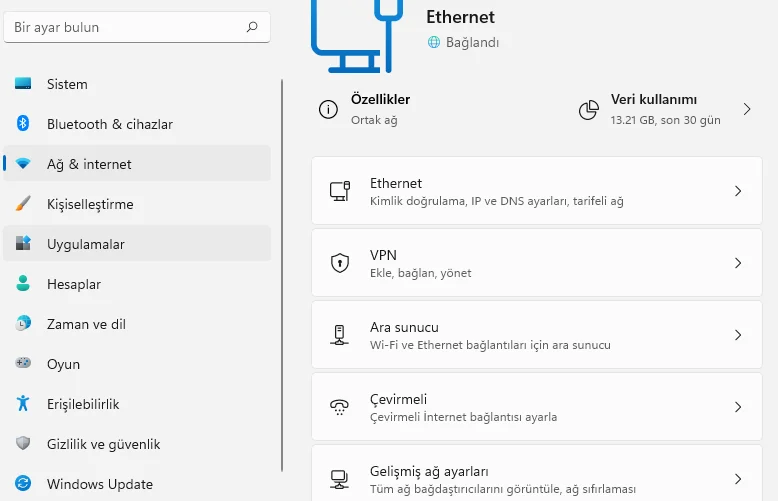Click the globe icon next to Bağlandı

434,42
